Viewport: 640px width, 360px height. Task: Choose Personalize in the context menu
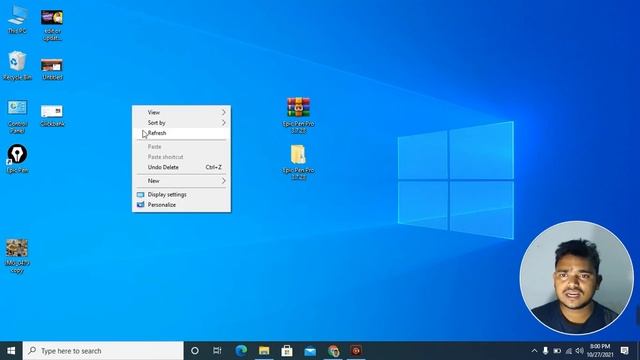[181, 205]
